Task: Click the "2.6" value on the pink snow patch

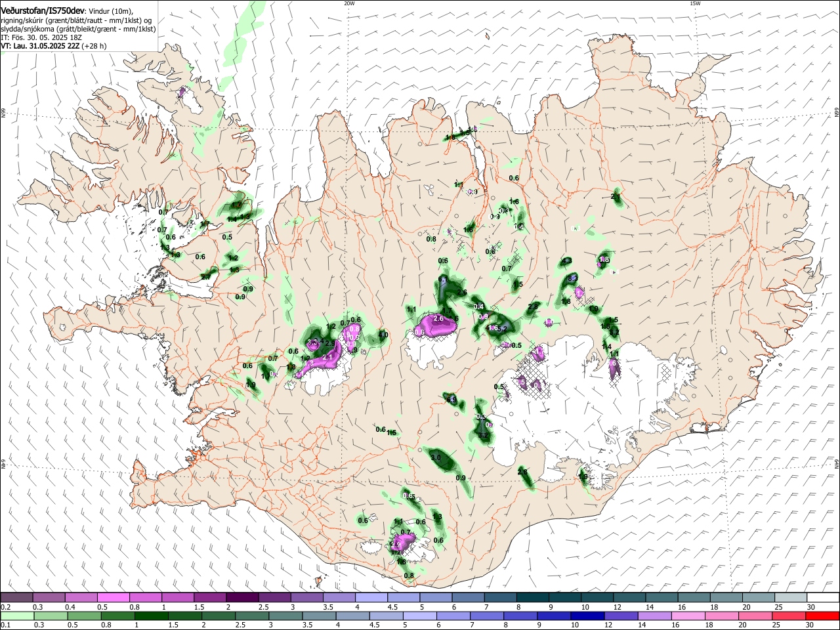Action: [439, 318]
